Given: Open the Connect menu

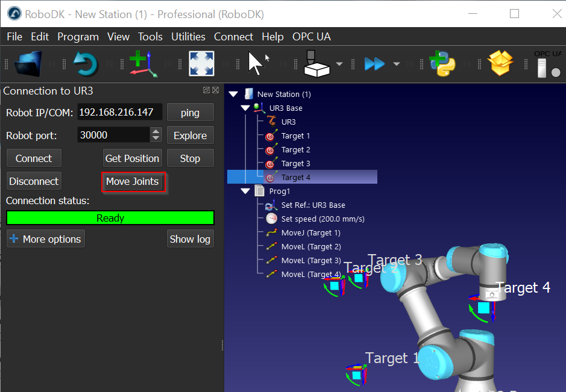Looking at the screenshot, I should [233, 37].
